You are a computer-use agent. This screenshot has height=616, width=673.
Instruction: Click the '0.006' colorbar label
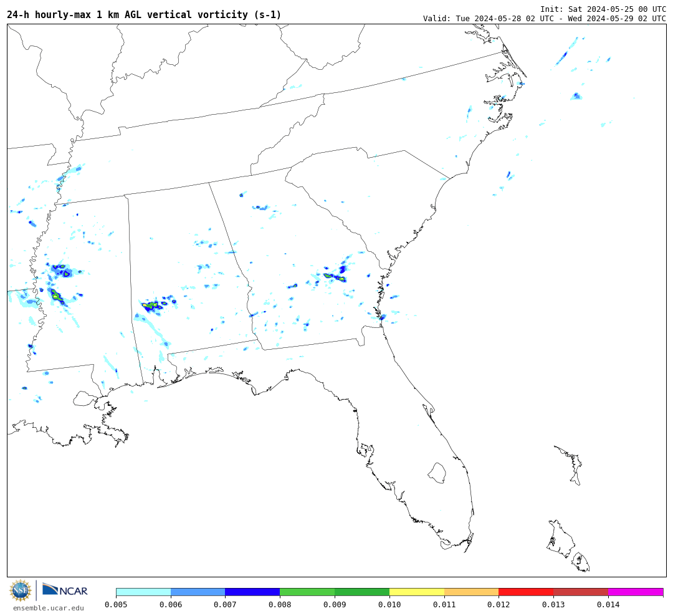point(171,604)
